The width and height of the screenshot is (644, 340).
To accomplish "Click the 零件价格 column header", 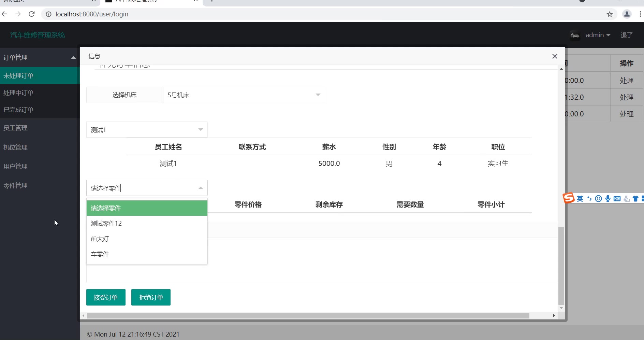I will [248, 204].
